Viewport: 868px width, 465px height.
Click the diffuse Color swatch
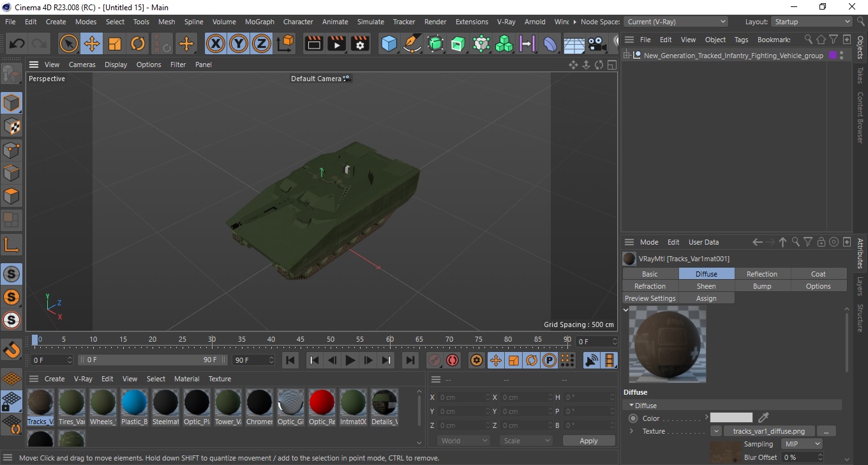(x=731, y=418)
